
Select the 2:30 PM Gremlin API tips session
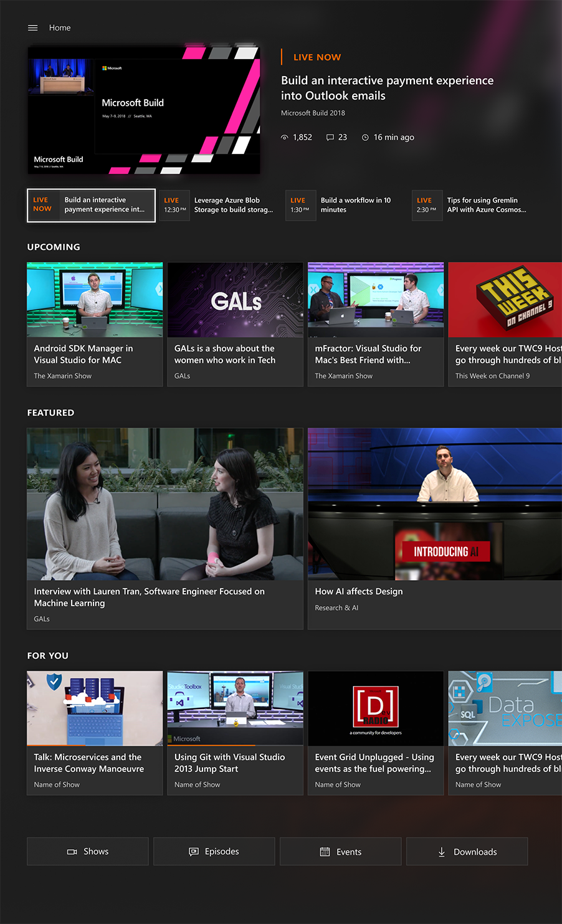(x=472, y=205)
